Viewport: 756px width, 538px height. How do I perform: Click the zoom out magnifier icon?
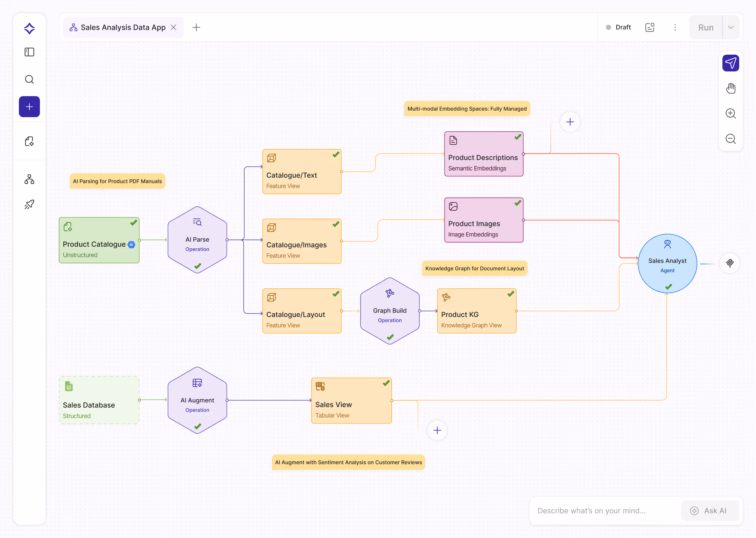731,139
